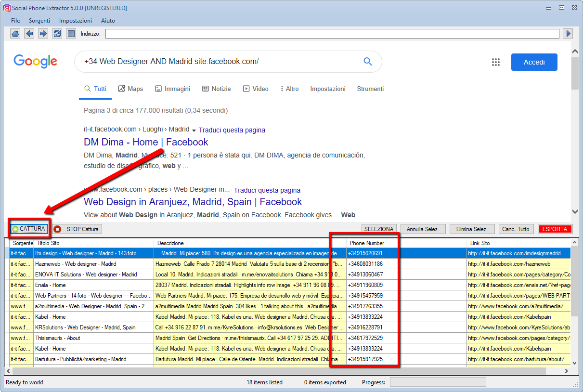Refresh the page with the reload icon
The image size is (583, 392).
(x=57, y=33)
